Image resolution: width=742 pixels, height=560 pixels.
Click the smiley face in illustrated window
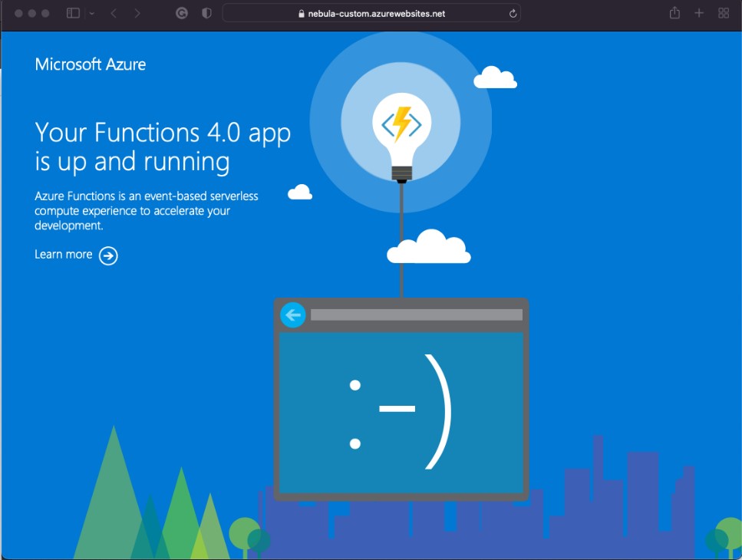coord(401,412)
